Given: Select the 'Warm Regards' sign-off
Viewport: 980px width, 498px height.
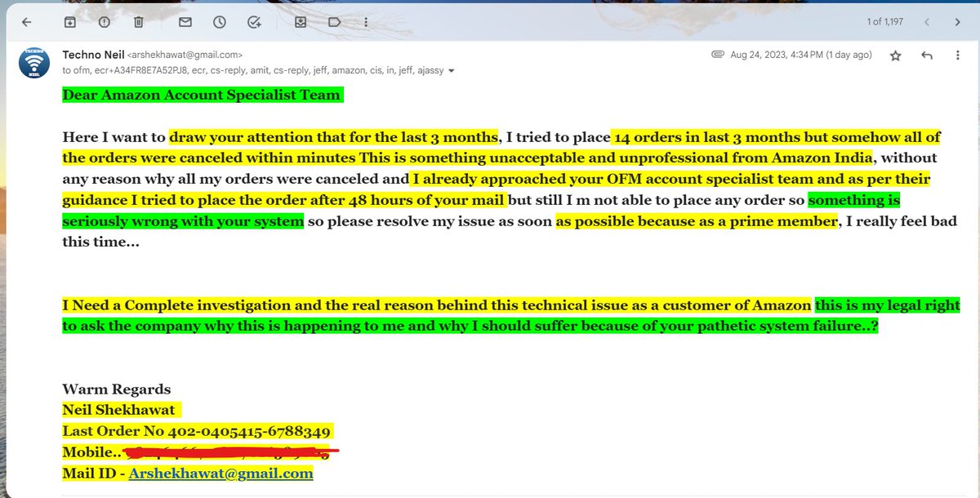Looking at the screenshot, I should pos(117,389).
